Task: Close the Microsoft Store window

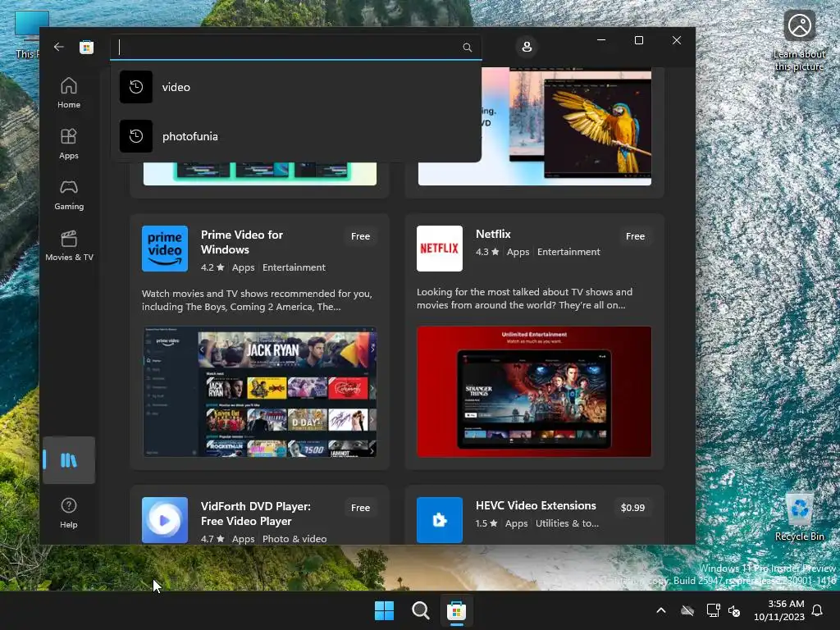Action: click(x=677, y=41)
